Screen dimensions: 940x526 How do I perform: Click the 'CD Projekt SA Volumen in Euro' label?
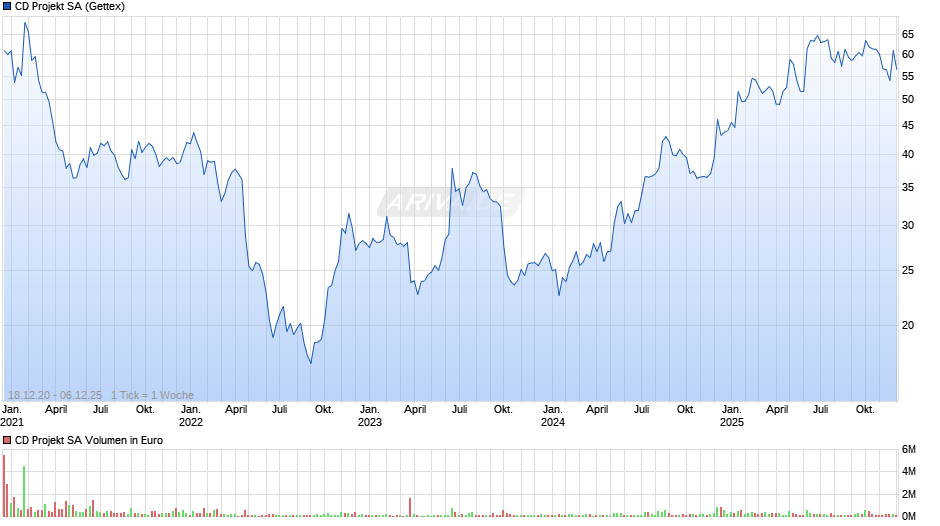89,440
